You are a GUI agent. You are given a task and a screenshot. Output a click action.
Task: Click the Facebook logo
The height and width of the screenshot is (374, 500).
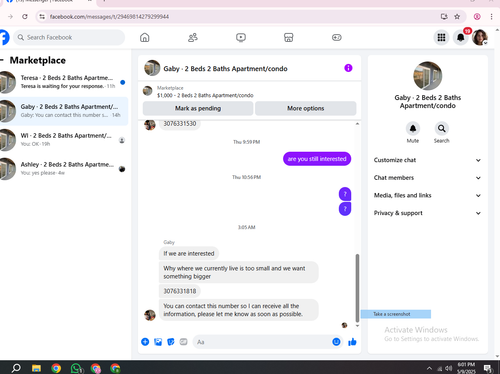(4, 37)
